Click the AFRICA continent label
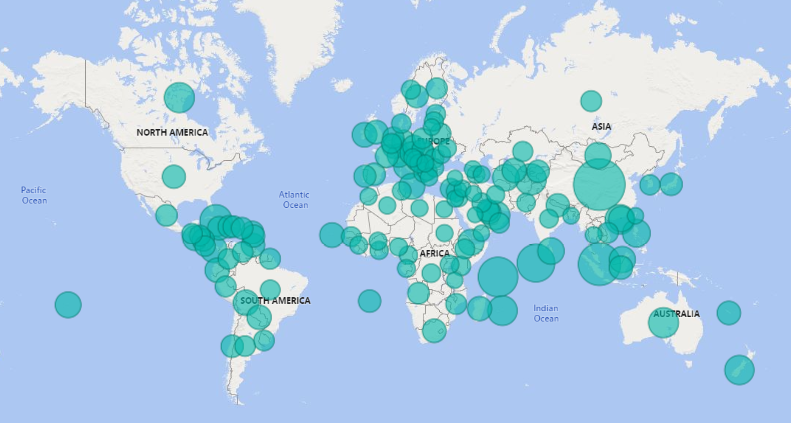Screen dimensions: 791x423 (x=434, y=254)
